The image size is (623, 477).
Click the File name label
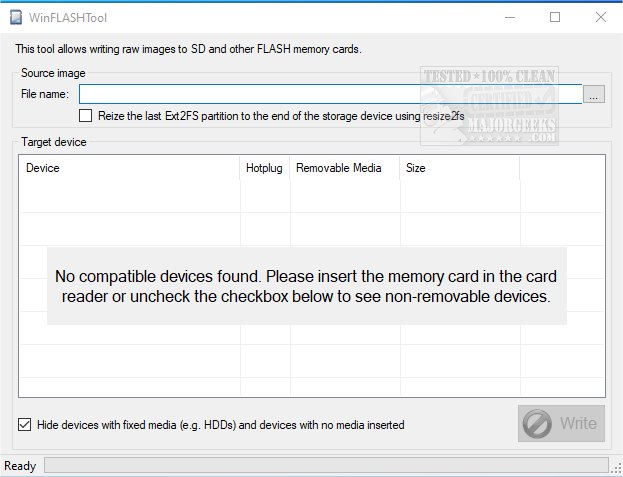point(44,94)
